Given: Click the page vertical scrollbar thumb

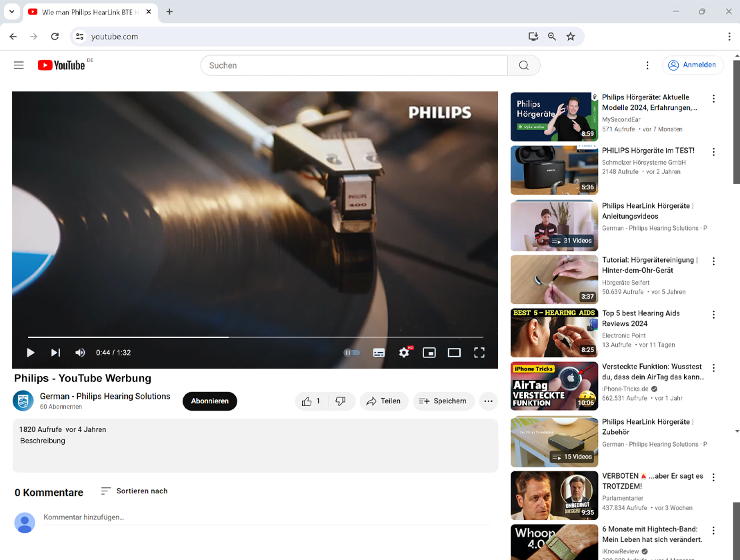Looking at the screenshot, I should click(x=736, y=122).
